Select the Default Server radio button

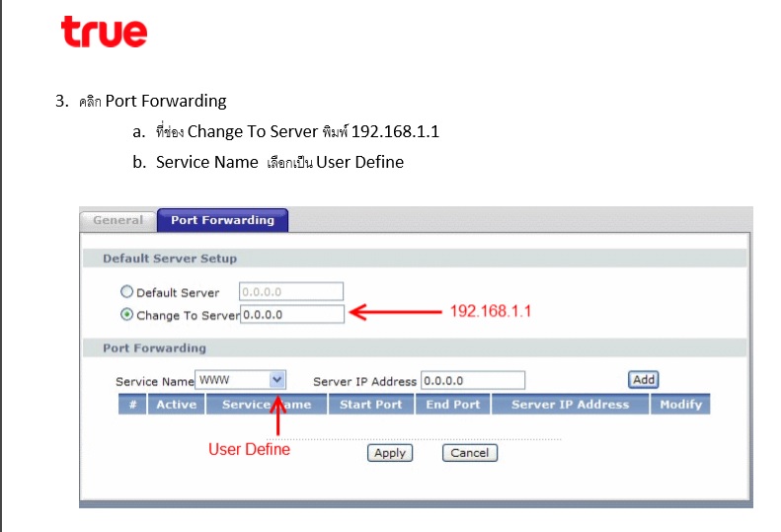click(x=127, y=291)
